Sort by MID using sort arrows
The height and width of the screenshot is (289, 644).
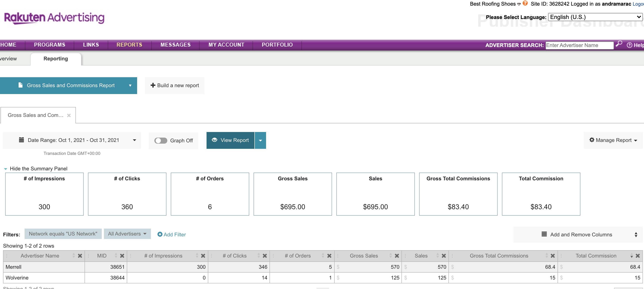pyautogui.click(x=116, y=256)
